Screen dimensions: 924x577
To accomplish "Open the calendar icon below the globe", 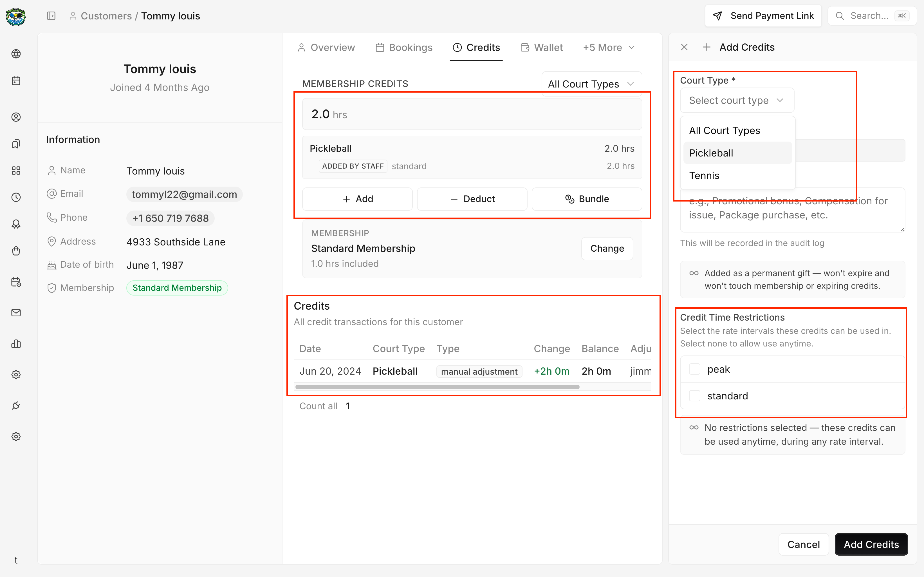I will coord(16,80).
